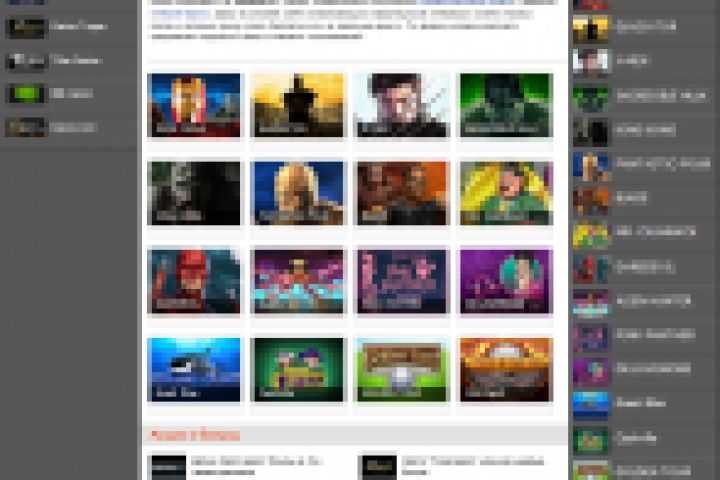Image resolution: width=720 pixels, height=480 pixels.
Task: Click right sidebar icon showing man's face on white
Action: [x=591, y=62]
